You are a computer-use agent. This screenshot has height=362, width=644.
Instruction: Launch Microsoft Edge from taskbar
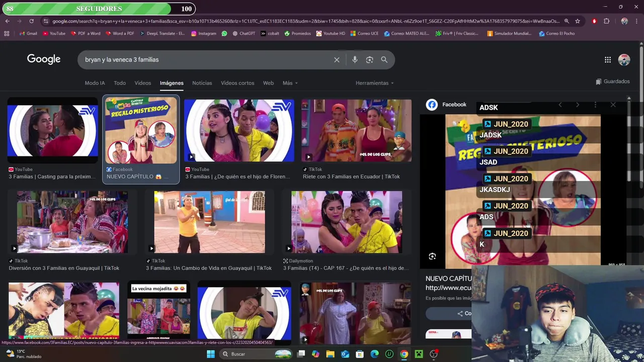click(x=374, y=354)
